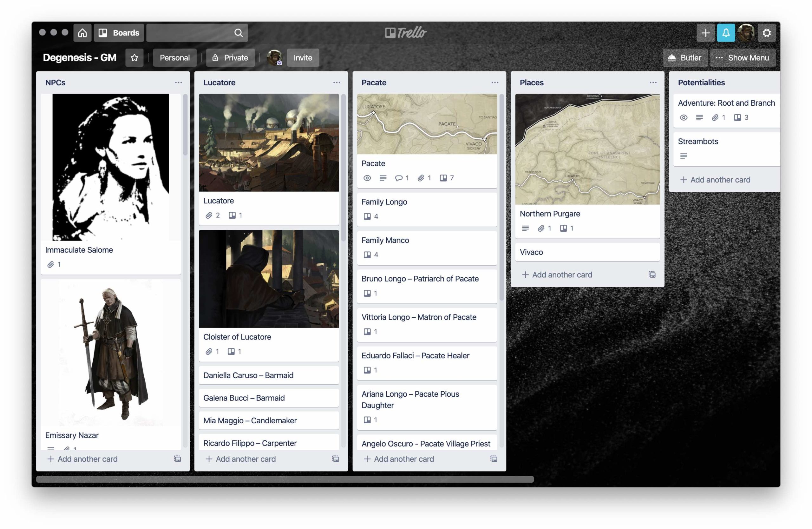Click Trello attachments icon on Family Manco

(367, 255)
